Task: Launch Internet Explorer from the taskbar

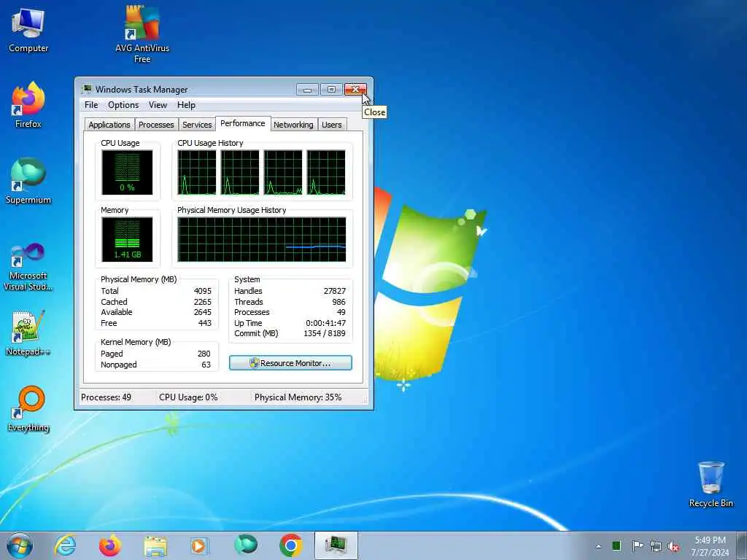Action: pyautogui.click(x=65, y=545)
